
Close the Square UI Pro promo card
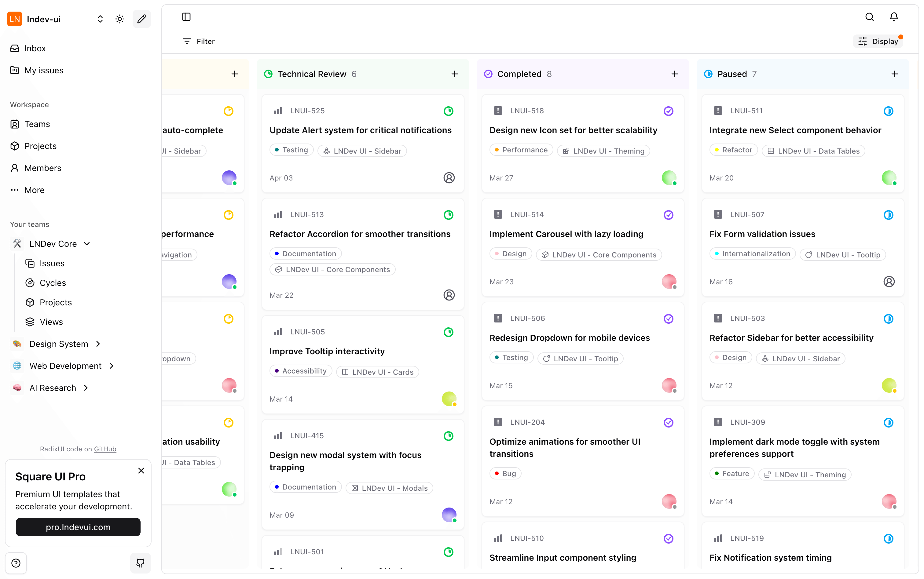coord(141,470)
